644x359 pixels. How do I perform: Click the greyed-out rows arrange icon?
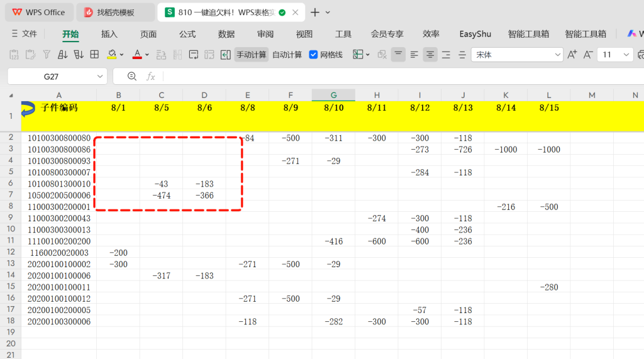point(161,55)
